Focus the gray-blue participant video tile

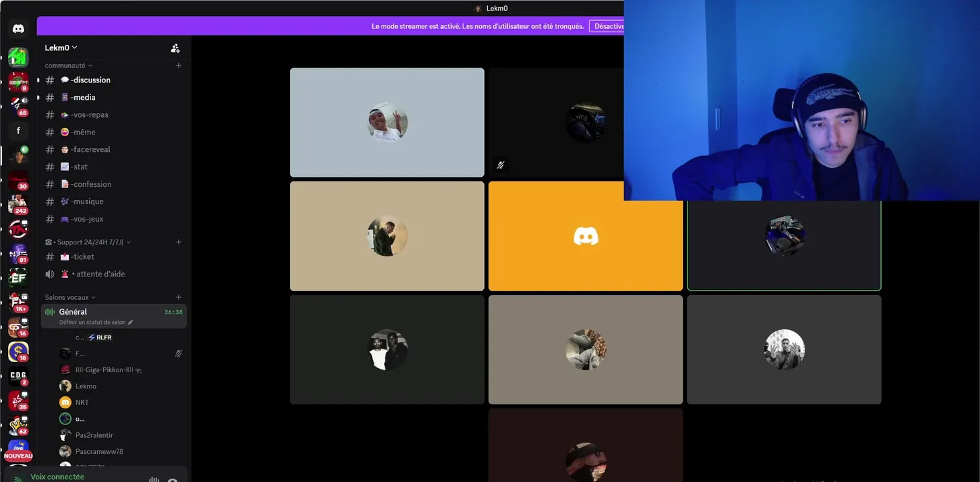387,123
